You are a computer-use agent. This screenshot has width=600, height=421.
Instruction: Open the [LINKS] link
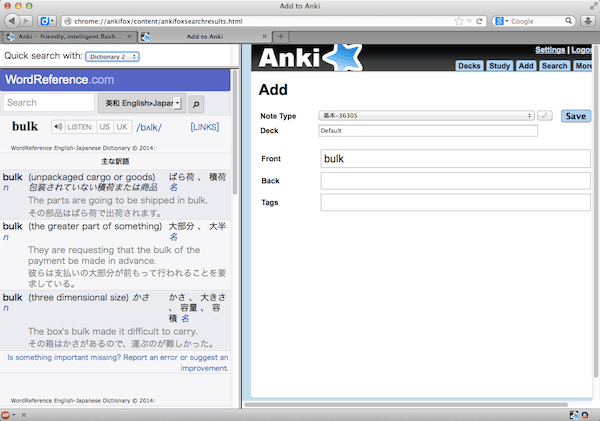click(205, 127)
